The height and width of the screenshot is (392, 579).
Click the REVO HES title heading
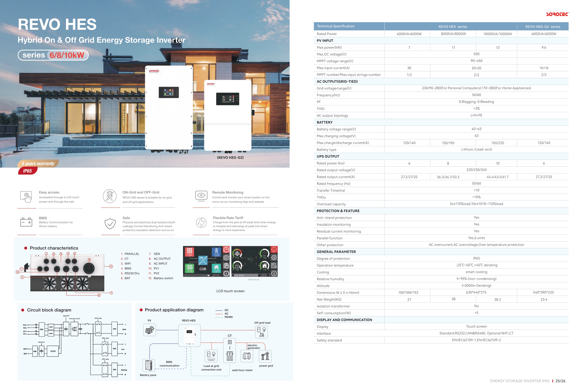(57, 24)
